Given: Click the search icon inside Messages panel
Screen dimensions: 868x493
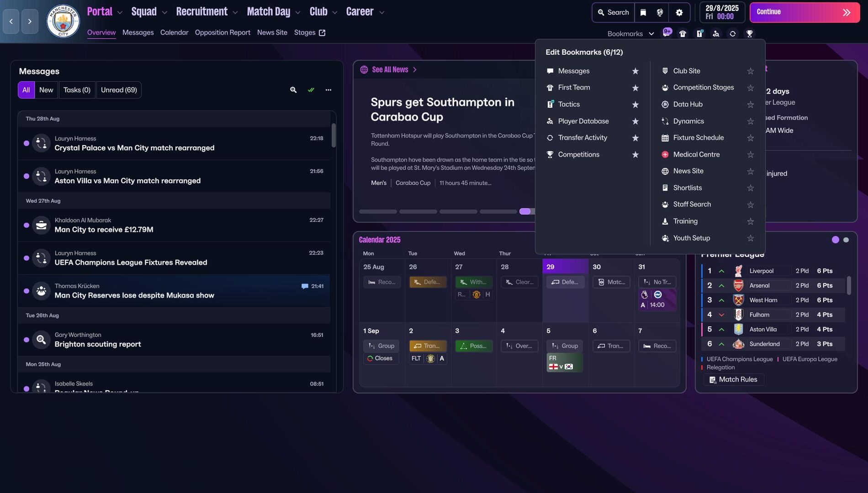Looking at the screenshot, I should point(293,90).
